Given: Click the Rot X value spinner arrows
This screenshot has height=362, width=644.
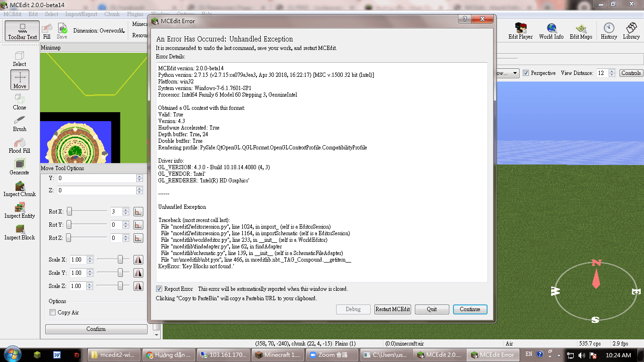Looking at the screenshot, I should coord(125,212).
